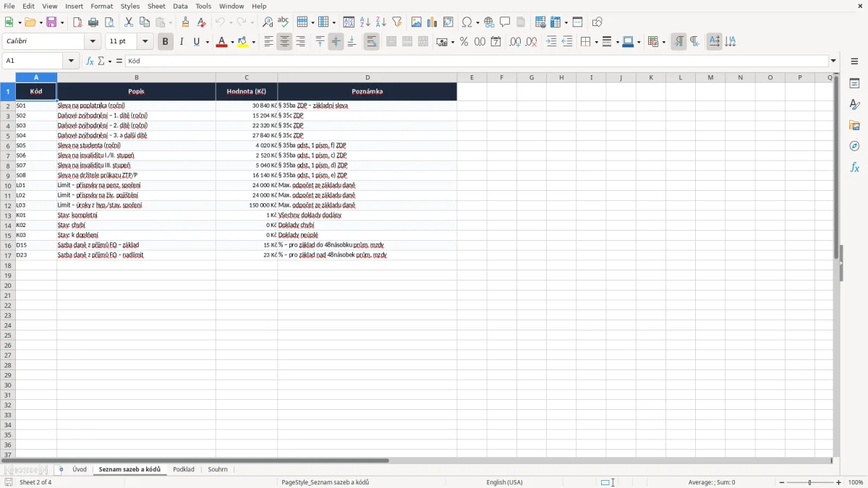This screenshot has height=488, width=868.
Task: Click Merge and Center Cells icon
Action: [391, 42]
